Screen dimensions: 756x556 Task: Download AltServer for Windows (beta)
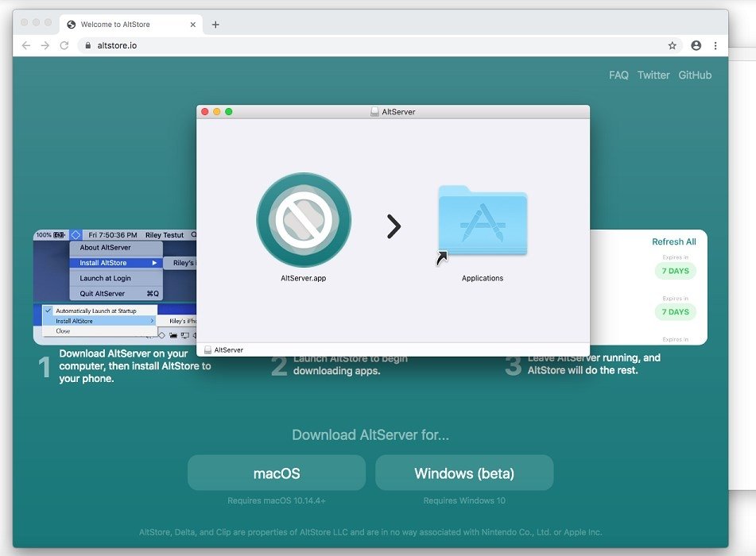pos(464,473)
